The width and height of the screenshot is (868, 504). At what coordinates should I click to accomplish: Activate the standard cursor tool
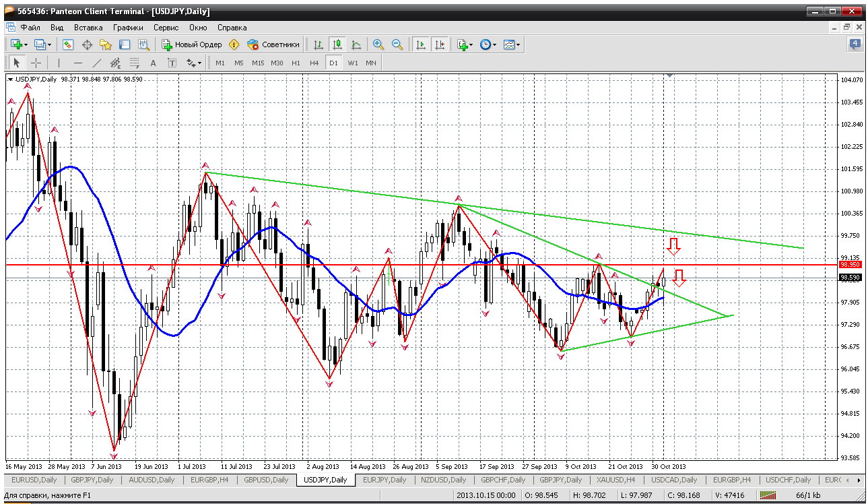click(17, 63)
